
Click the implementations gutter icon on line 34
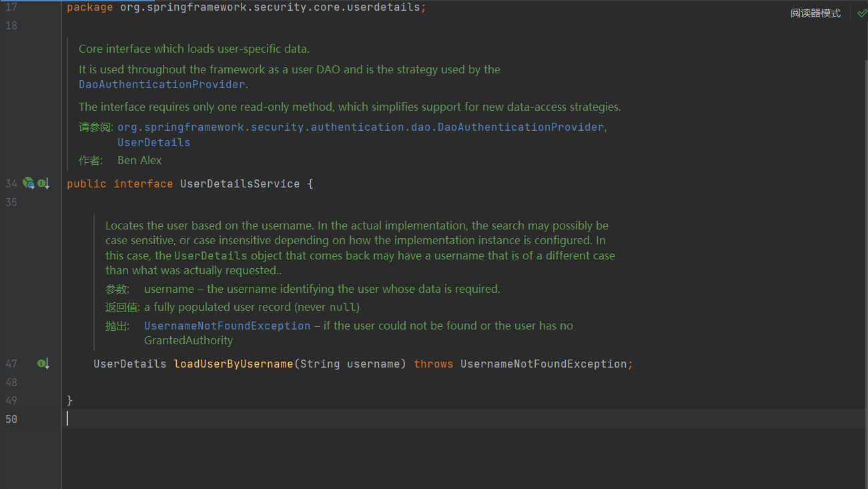43,183
